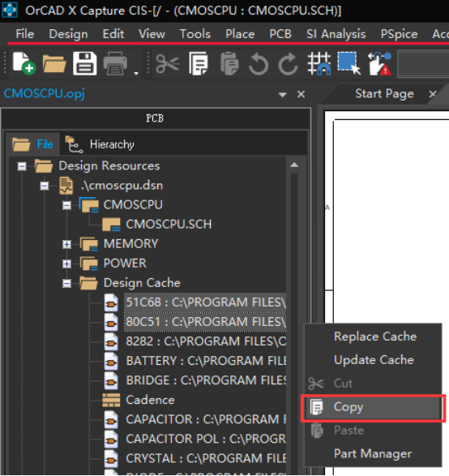Select the BRIDGE cache entry
Screen dimensions: 449x476
pos(206,380)
